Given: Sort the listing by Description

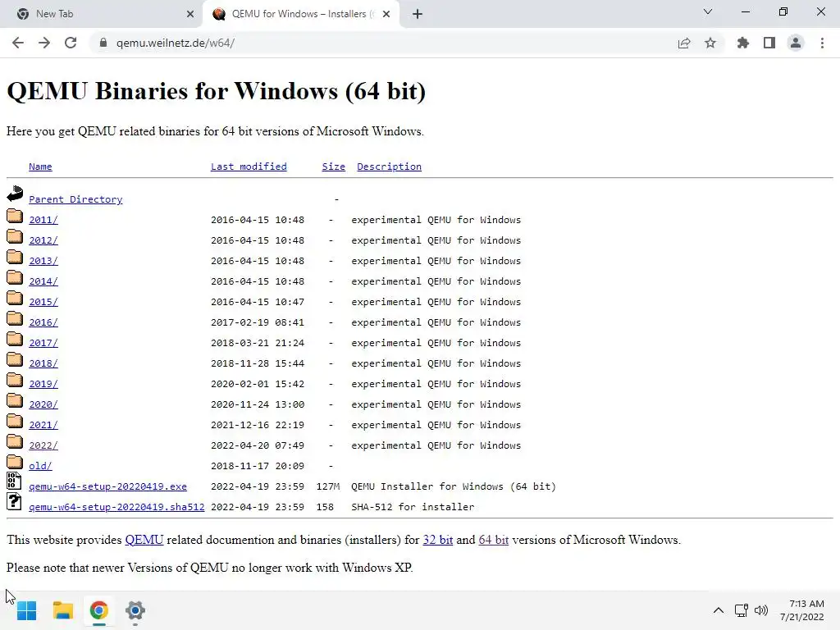Looking at the screenshot, I should click(389, 167).
